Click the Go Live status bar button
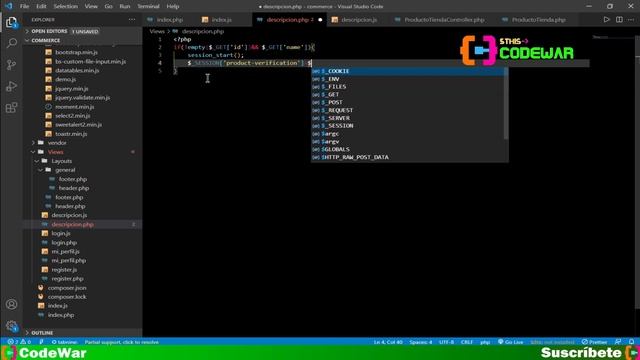 510,342
